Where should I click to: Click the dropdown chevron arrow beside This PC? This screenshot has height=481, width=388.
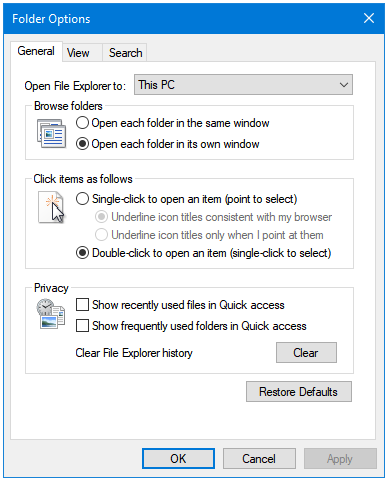point(344,85)
